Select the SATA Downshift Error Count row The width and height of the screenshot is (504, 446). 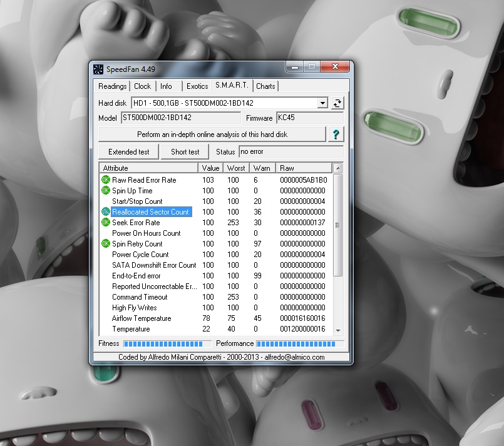click(x=215, y=265)
